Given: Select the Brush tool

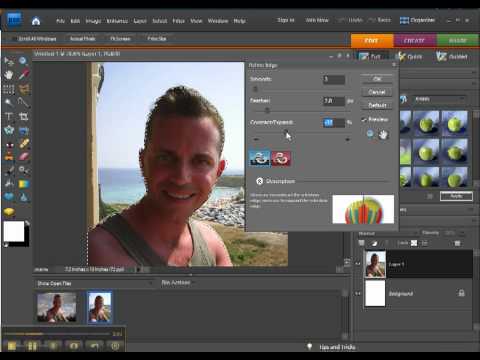Looking at the screenshot, I should pos(9,170).
